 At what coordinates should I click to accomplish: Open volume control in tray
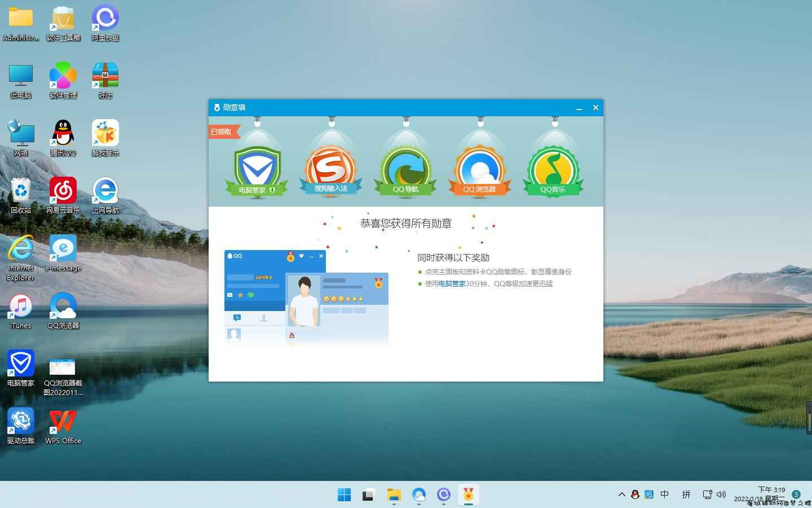pyautogui.click(x=721, y=494)
